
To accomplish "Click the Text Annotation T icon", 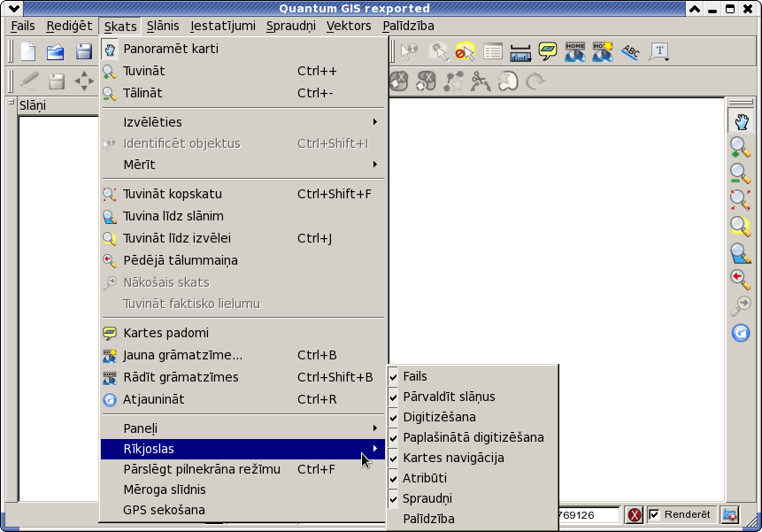I will [x=658, y=51].
